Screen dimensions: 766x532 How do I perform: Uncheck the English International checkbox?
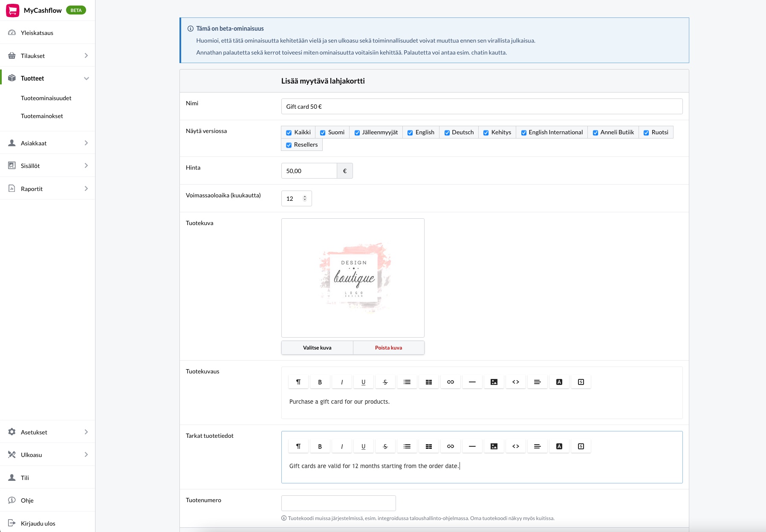[524, 133]
